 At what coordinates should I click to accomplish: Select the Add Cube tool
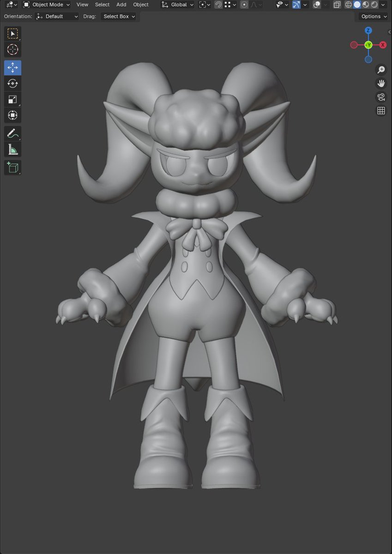point(12,167)
